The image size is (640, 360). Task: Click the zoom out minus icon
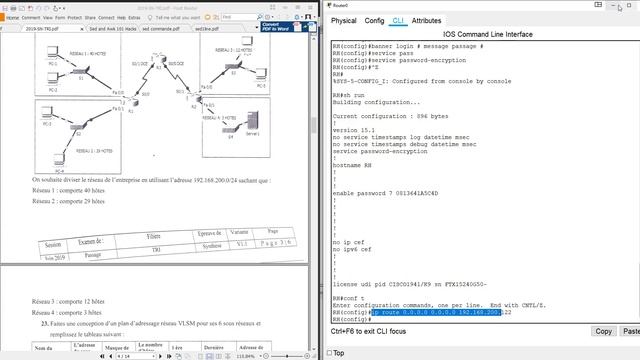coord(266,356)
